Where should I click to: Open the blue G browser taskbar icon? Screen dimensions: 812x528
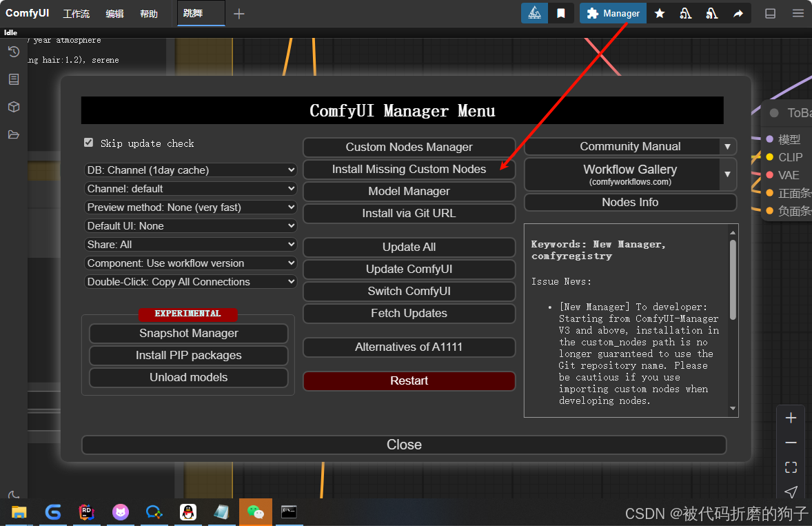coord(53,512)
